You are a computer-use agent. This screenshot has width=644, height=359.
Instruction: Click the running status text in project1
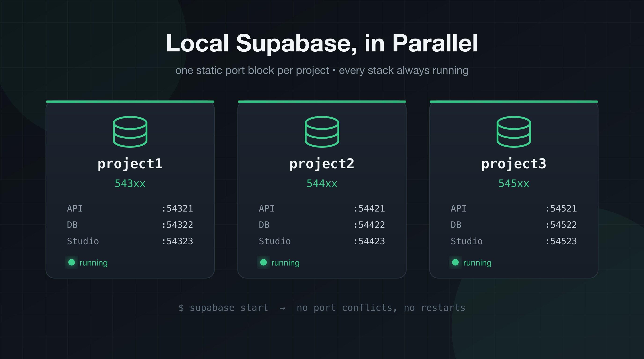click(x=94, y=263)
